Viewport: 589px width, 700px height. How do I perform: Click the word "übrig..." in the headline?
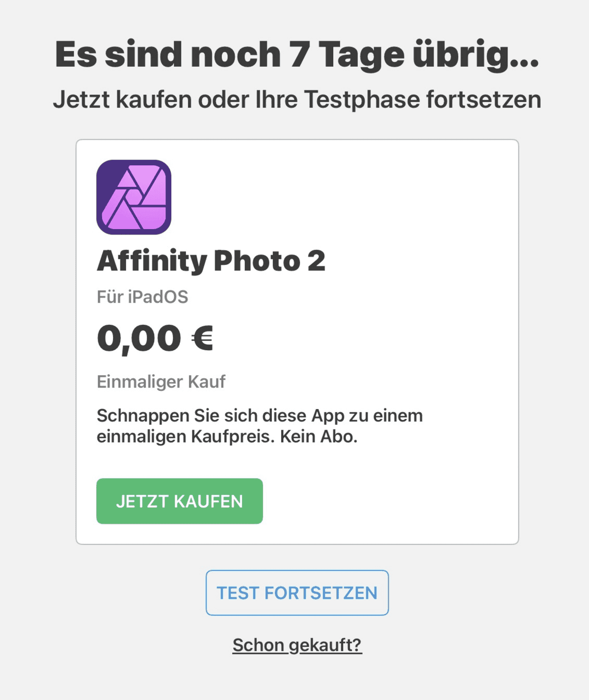(x=475, y=54)
